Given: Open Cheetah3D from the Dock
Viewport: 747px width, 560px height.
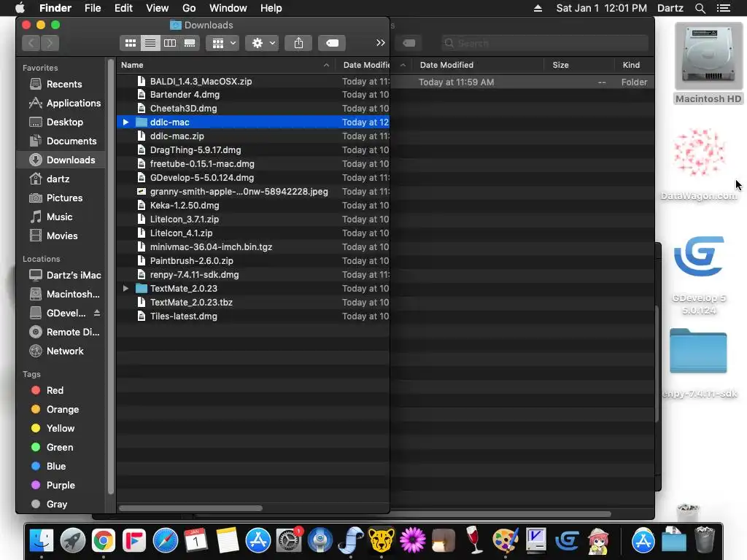Looking at the screenshot, I should point(381,540).
